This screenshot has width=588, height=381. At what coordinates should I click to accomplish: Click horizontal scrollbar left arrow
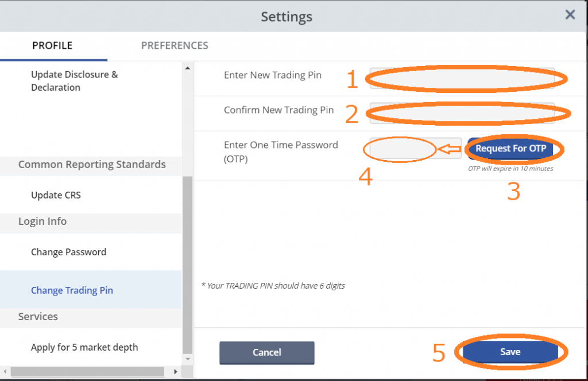pyautogui.click(x=5, y=372)
